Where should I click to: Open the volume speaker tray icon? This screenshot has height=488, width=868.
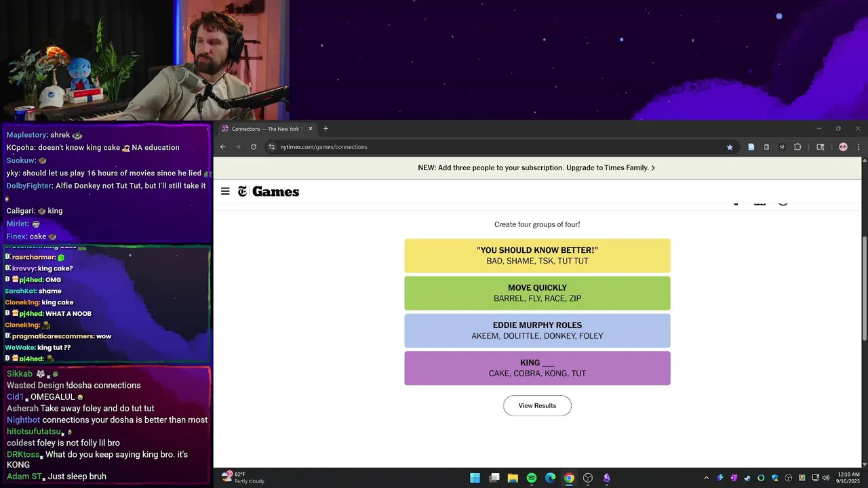pyautogui.click(x=825, y=478)
